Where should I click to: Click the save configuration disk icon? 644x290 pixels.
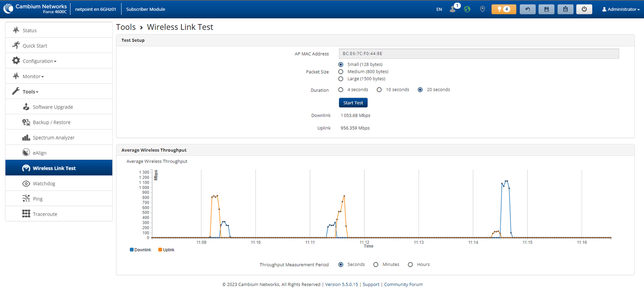coord(546,9)
